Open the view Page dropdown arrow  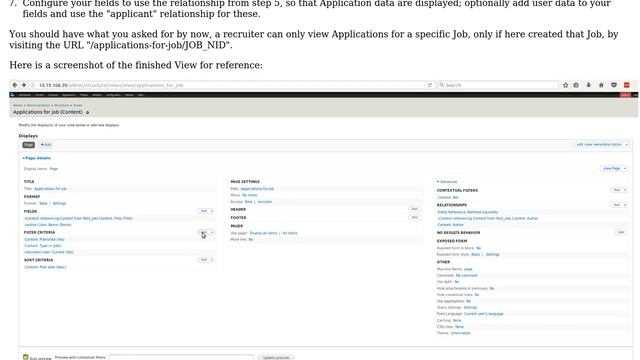pyautogui.click(x=624, y=168)
